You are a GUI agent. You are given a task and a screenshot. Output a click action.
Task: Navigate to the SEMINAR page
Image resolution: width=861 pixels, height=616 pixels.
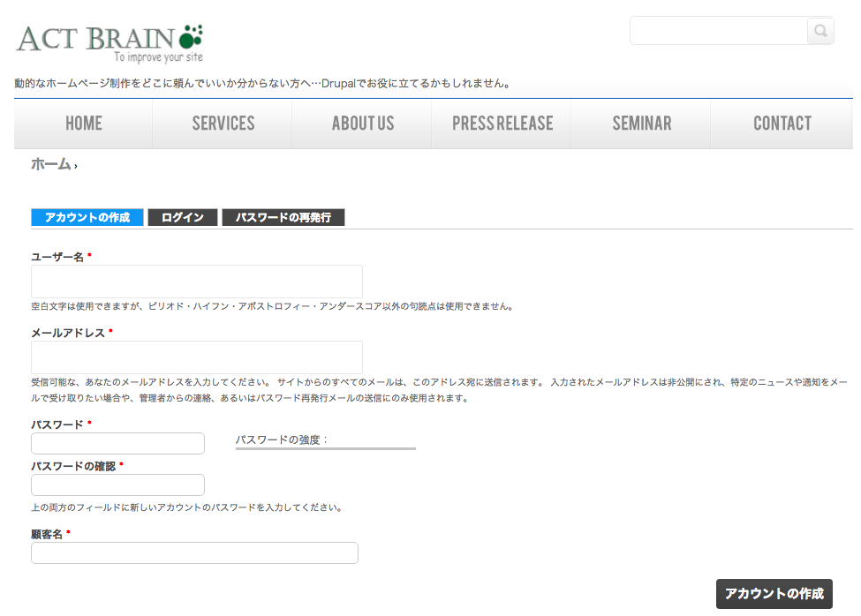tap(642, 124)
